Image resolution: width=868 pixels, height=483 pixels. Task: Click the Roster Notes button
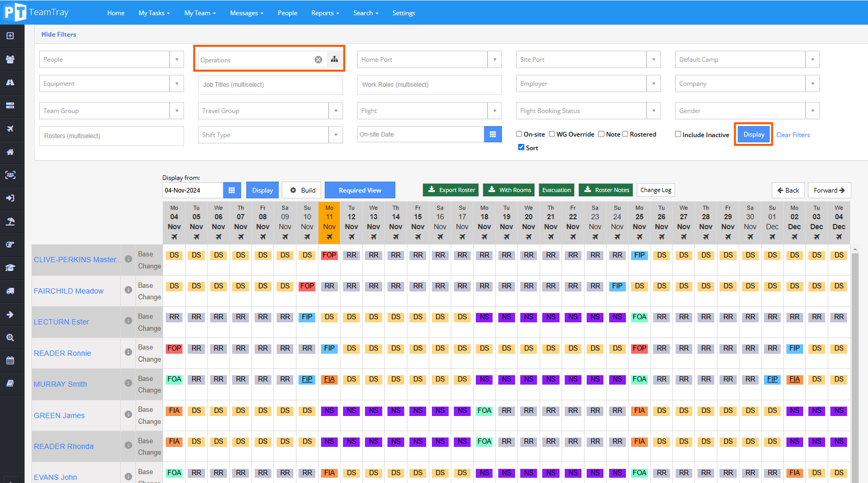click(x=606, y=190)
